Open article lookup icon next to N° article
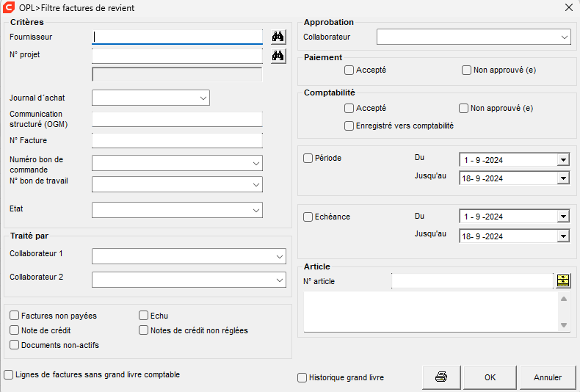Viewport: 580px width, 392px height. tap(563, 281)
